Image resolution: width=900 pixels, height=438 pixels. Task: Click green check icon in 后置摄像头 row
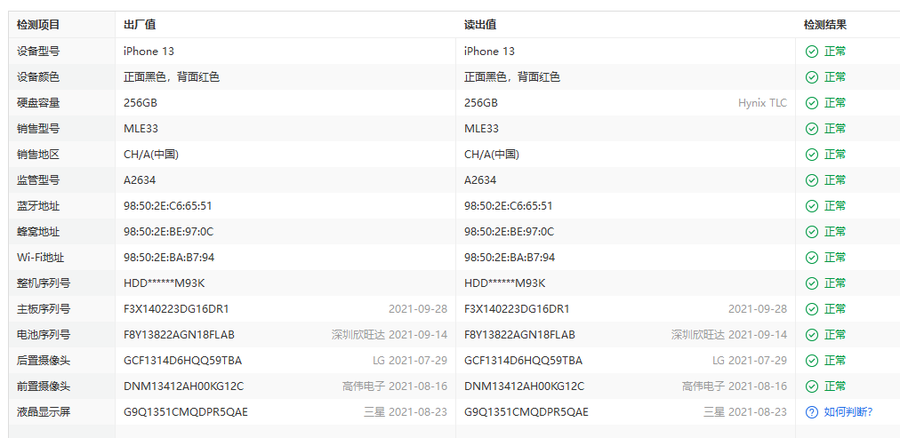pos(812,361)
